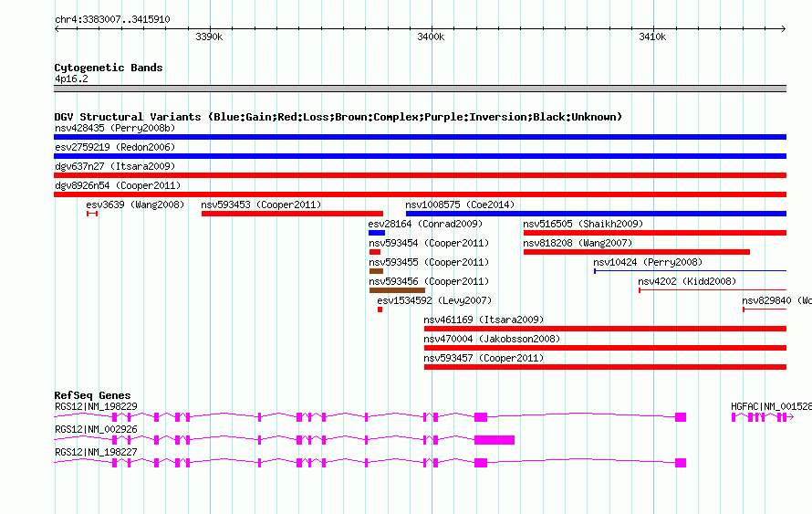Click the 4p16.2 band label
The image size is (812, 514).
(71, 79)
